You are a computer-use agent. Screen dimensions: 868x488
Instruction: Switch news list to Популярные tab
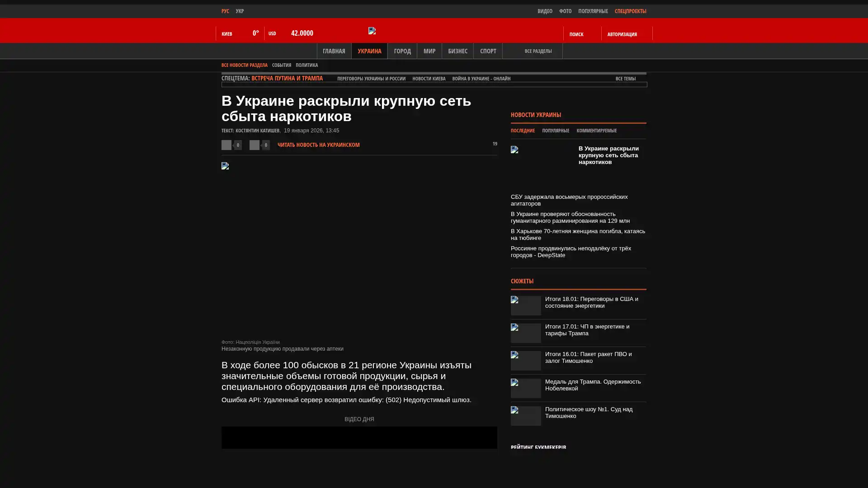coord(555,131)
